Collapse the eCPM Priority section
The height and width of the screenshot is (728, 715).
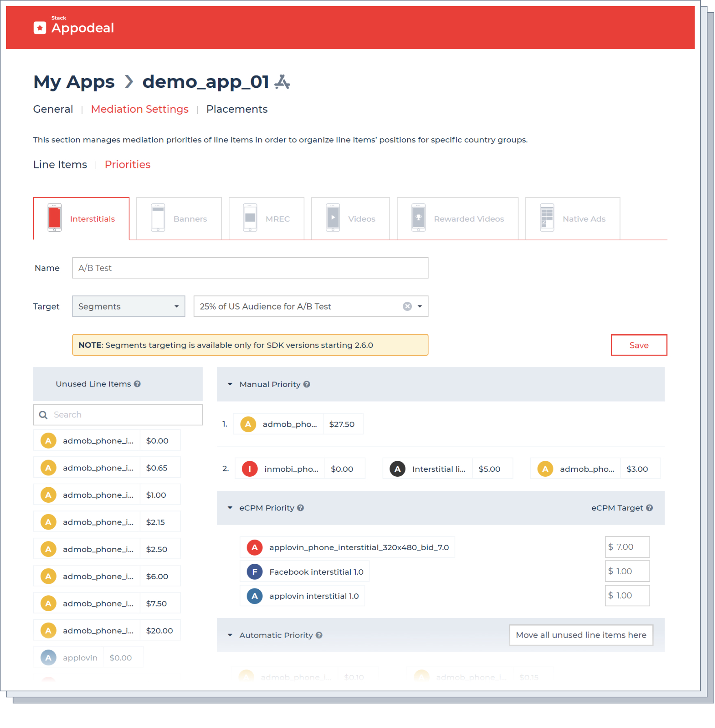tap(230, 508)
